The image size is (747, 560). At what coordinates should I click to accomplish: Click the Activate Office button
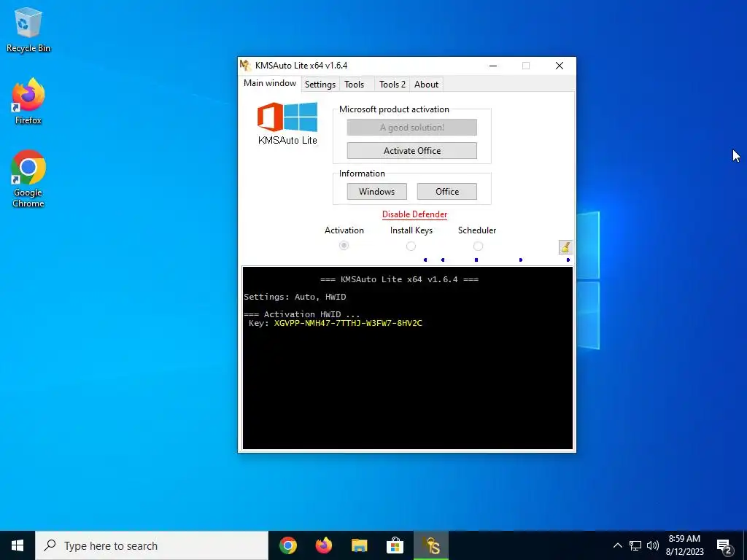pos(411,150)
